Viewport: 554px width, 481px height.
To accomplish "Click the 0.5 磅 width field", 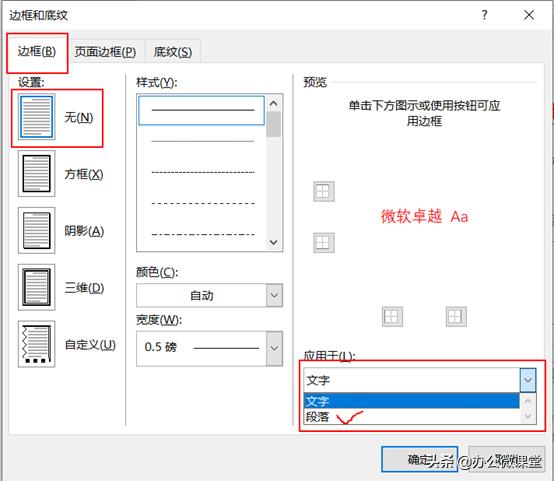I will (201, 348).
